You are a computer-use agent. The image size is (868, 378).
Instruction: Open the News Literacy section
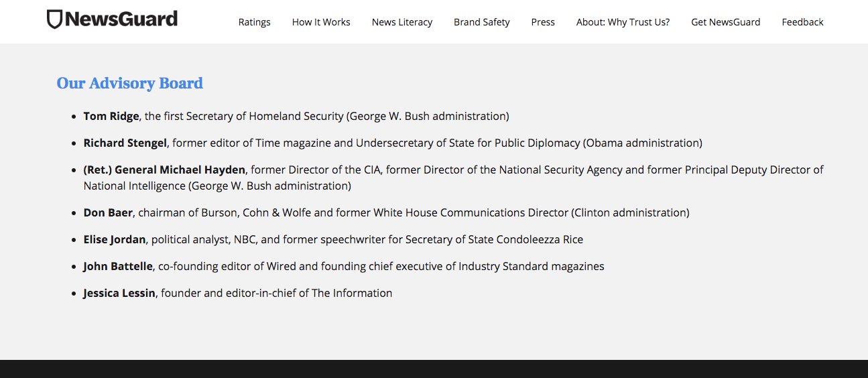[402, 22]
